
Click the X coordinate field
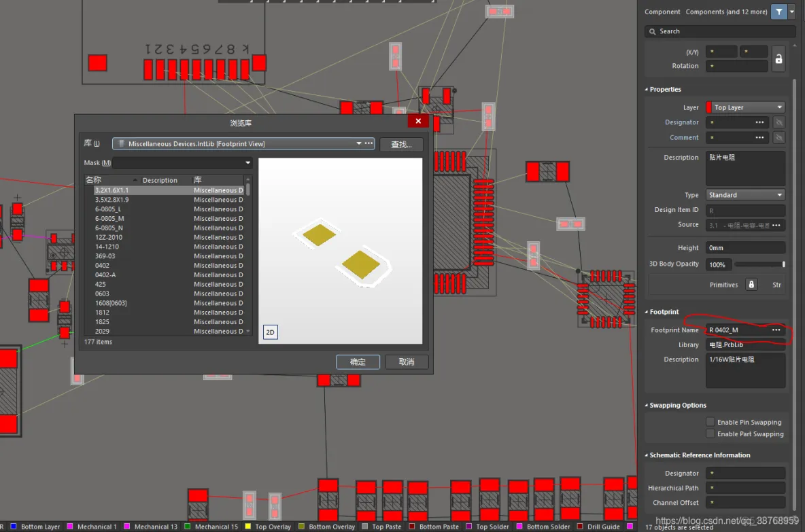721,52
